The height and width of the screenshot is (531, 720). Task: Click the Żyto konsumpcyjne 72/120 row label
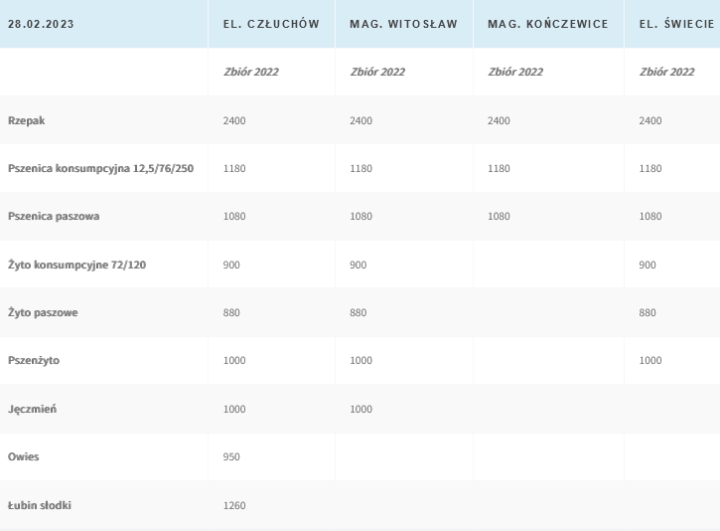(x=77, y=264)
